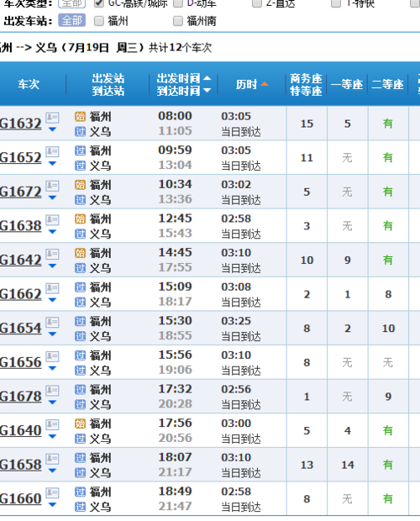Open train G1672 link
The image size is (420, 521).
(x=21, y=192)
